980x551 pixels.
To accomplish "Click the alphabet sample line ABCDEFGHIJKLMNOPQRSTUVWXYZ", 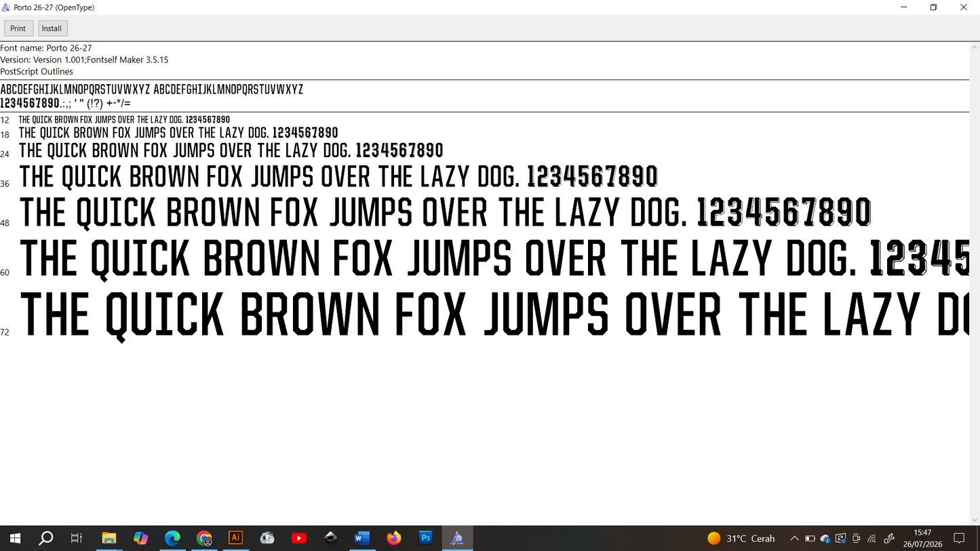I will [x=151, y=89].
